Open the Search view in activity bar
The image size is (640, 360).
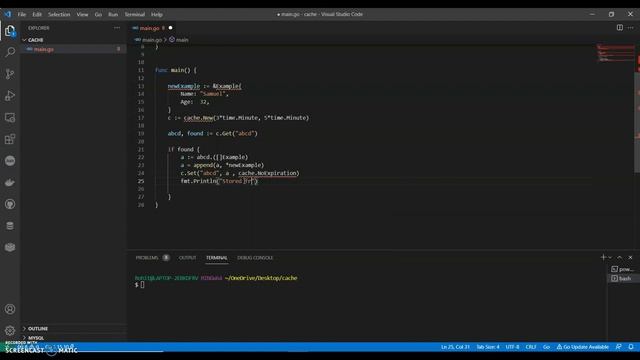point(10,52)
